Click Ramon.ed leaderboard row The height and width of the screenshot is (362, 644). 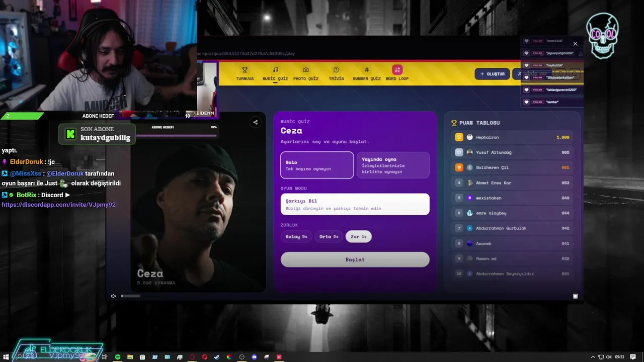(x=512, y=258)
